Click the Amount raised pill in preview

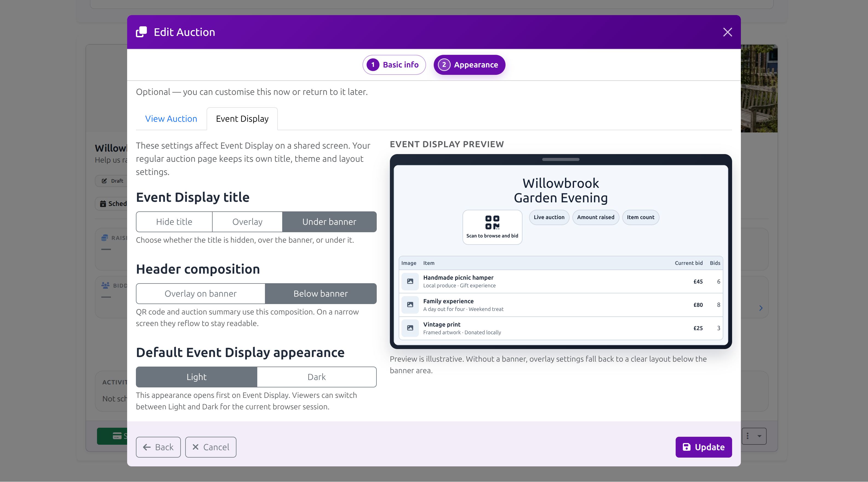[x=595, y=217]
